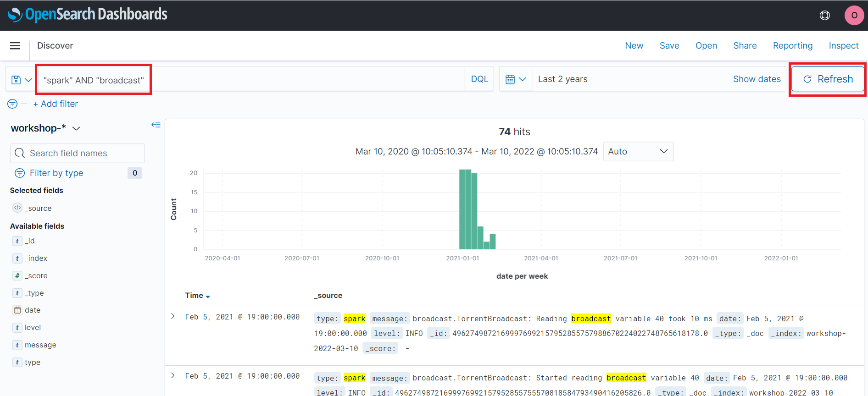Viewport: 868px width, 396px height.
Task: Click the Refresh button
Action: point(828,79)
